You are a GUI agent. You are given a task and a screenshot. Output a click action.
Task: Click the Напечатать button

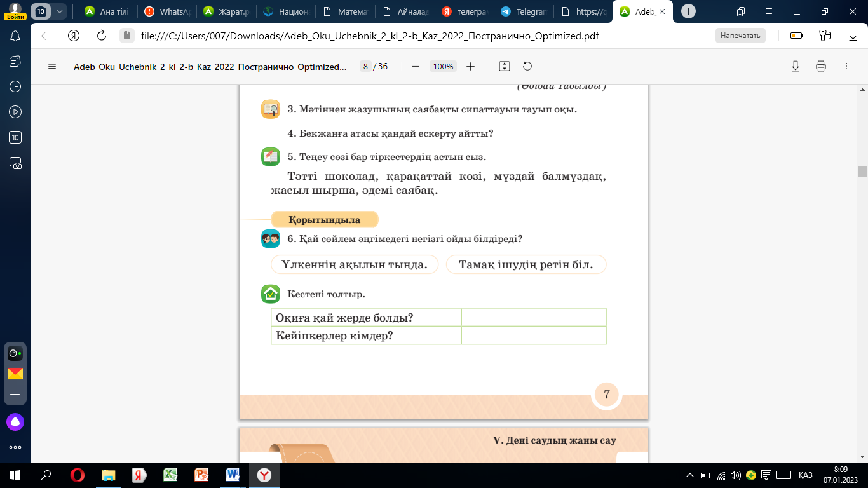tap(740, 36)
